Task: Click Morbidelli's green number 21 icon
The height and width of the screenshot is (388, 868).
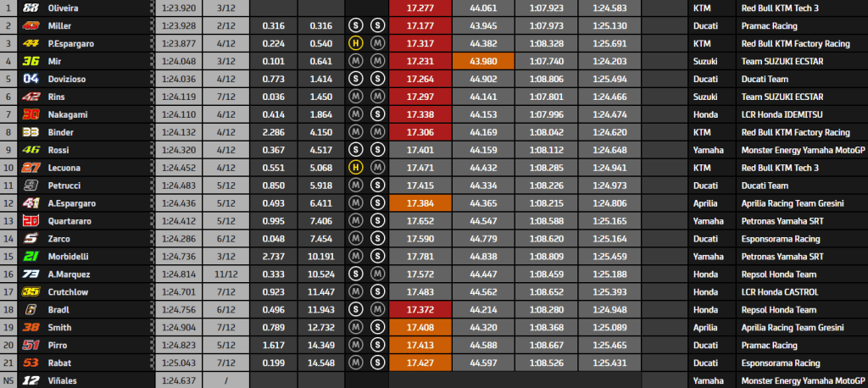Action: [x=31, y=257]
